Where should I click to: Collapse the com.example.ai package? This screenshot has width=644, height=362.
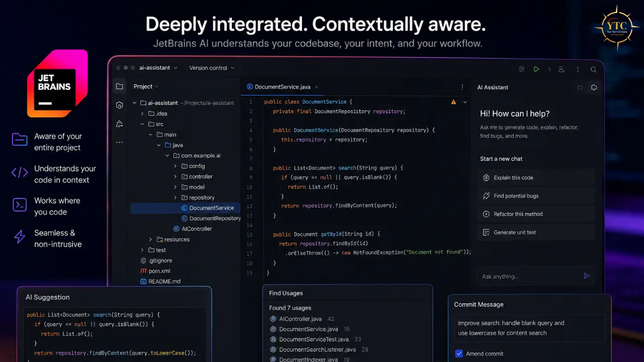click(x=168, y=156)
